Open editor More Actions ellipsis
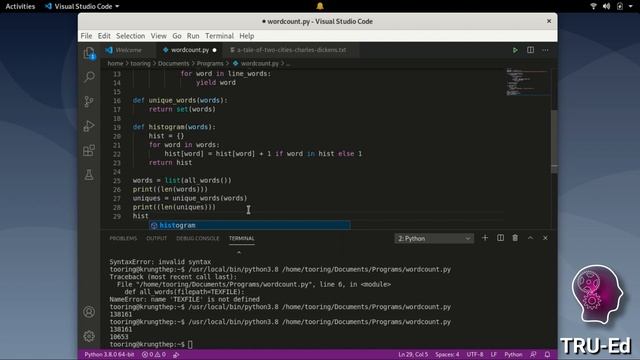Screen dimensions: 640x360 [545, 50]
